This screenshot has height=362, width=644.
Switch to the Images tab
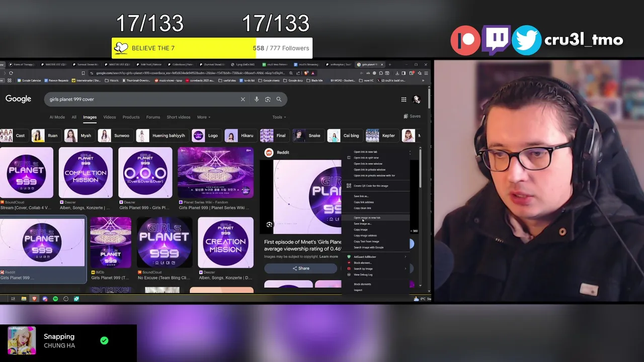90,117
